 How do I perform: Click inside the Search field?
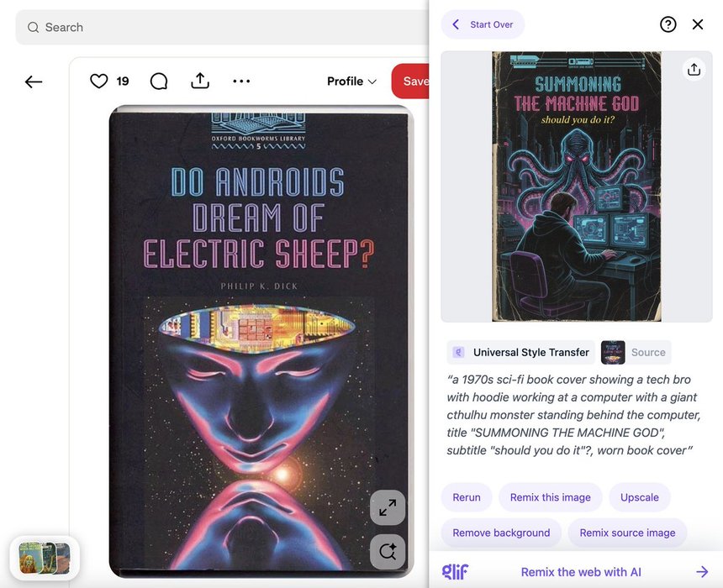(x=222, y=27)
